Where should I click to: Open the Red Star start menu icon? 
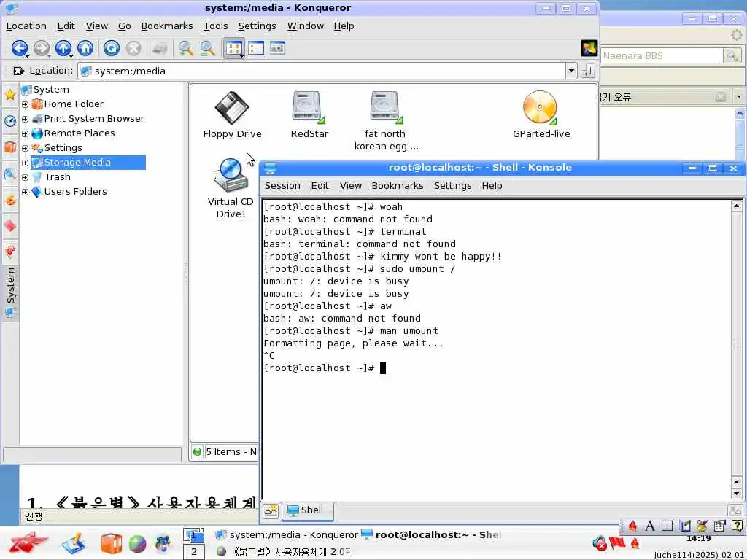(x=28, y=544)
